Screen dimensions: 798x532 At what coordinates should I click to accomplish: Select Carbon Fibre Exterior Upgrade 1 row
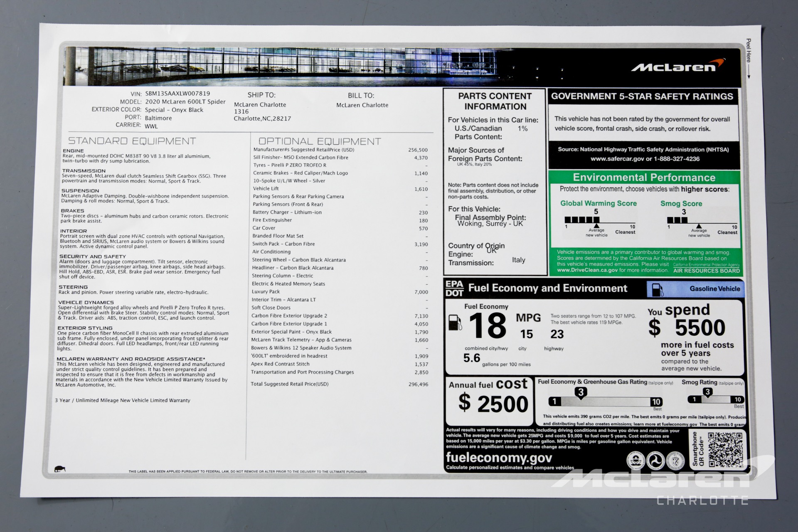(340, 324)
